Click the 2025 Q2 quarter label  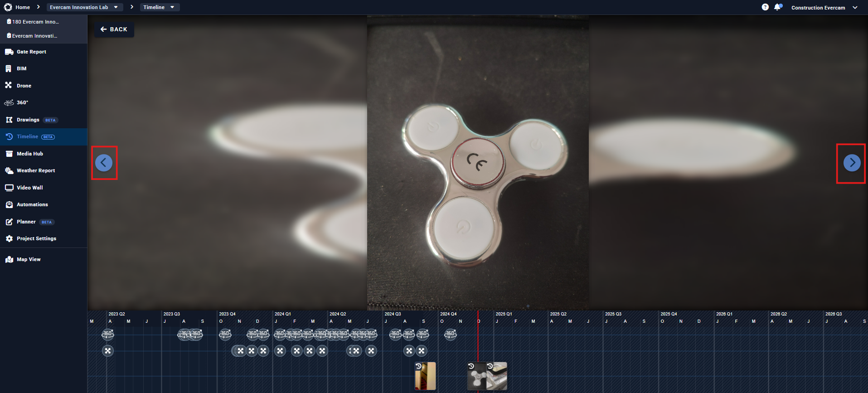(558, 314)
